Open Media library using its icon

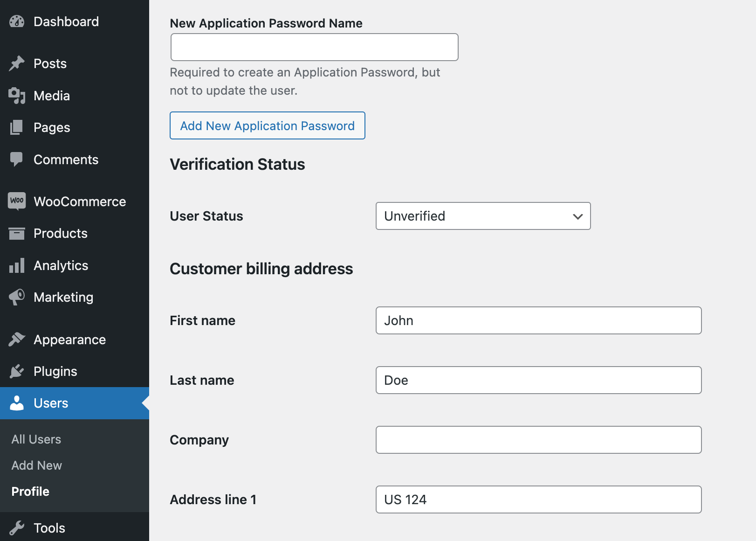pos(16,96)
